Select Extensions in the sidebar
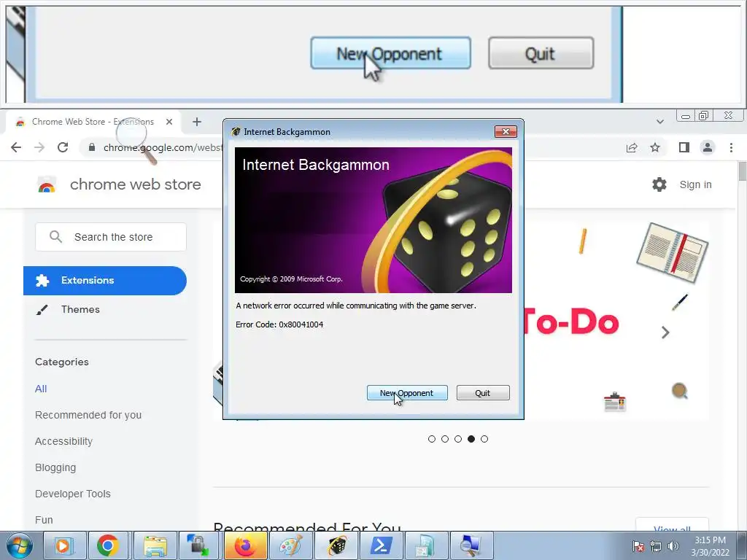The width and height of the screenshot is (747, 560). tap(105, 281)
